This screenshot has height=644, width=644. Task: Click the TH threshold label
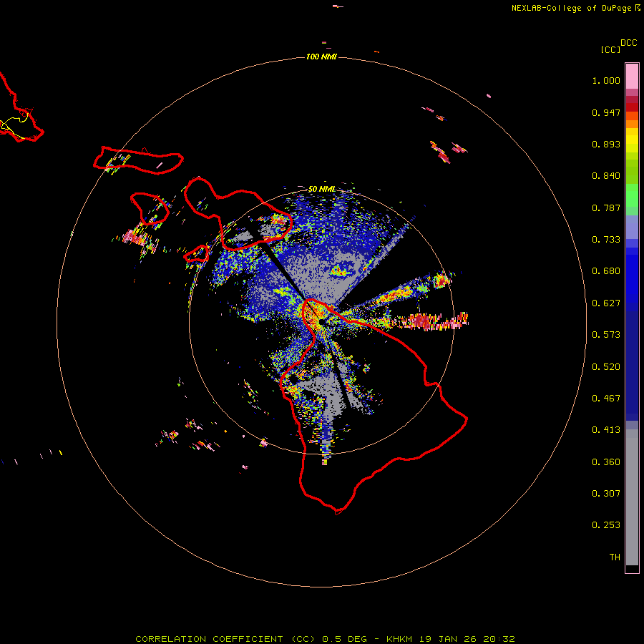(615, 557)
